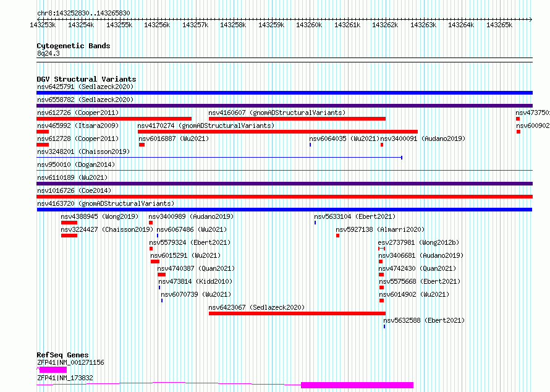
Task: Click the nsv4160607 (gnomADStructuralVariants) label
Action: (277, 113)
